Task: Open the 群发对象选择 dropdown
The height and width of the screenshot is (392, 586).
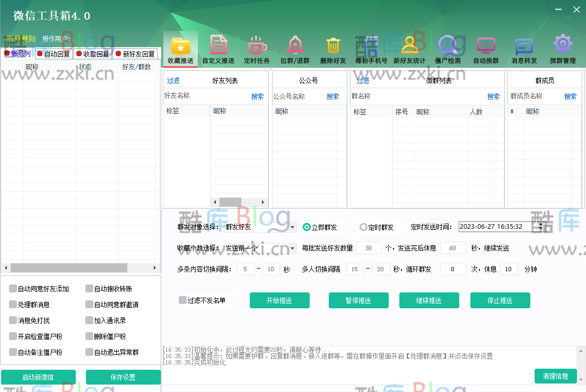Action: click(293, 226)
